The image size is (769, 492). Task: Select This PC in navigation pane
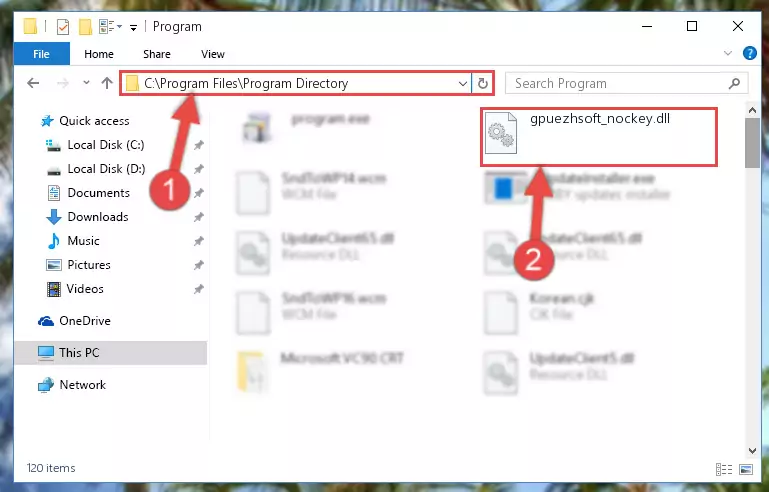tap(79, 353)
